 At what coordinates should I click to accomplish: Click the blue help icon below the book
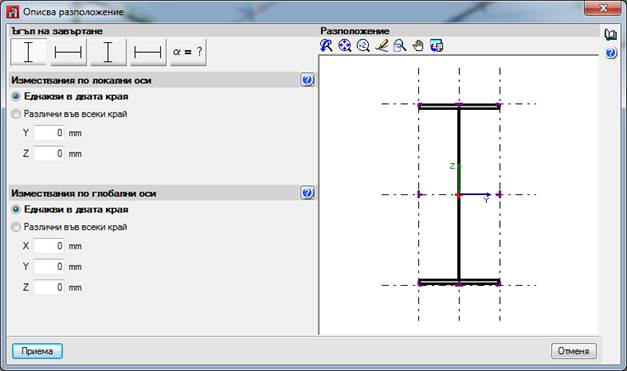[611, 52]
